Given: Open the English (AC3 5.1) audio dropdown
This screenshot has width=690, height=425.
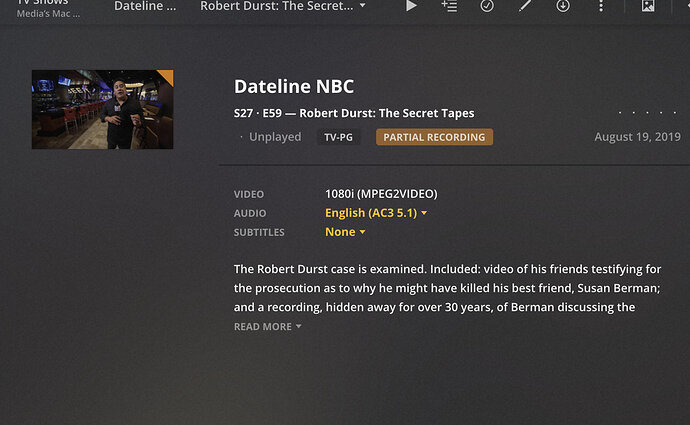Looking at the screenshot, I should click(376, 213).
